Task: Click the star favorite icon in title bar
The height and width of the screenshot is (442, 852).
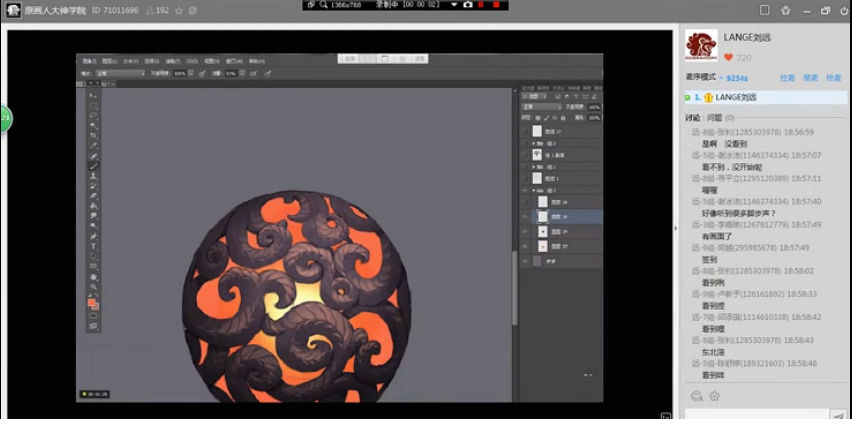Action: (x=178, y=10)
